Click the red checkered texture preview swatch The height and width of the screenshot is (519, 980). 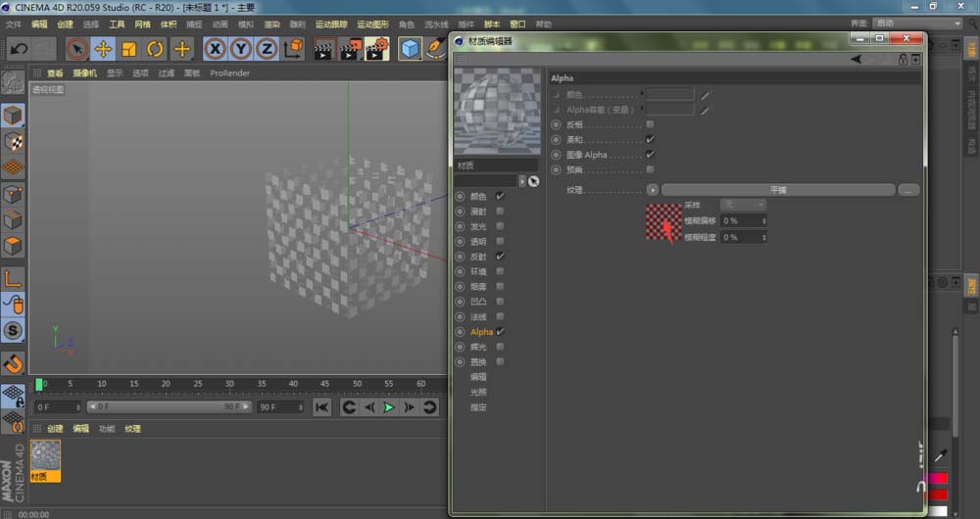click(663, 222)
